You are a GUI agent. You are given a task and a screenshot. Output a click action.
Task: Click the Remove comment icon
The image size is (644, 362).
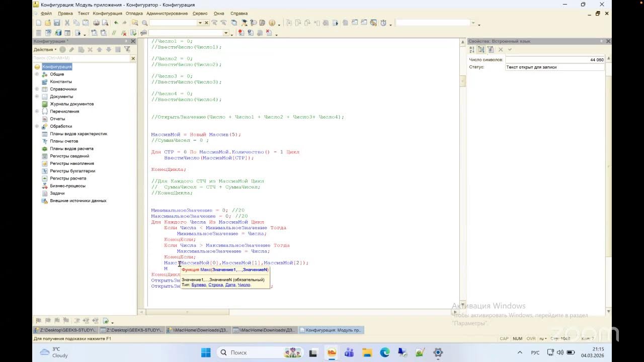124,33
